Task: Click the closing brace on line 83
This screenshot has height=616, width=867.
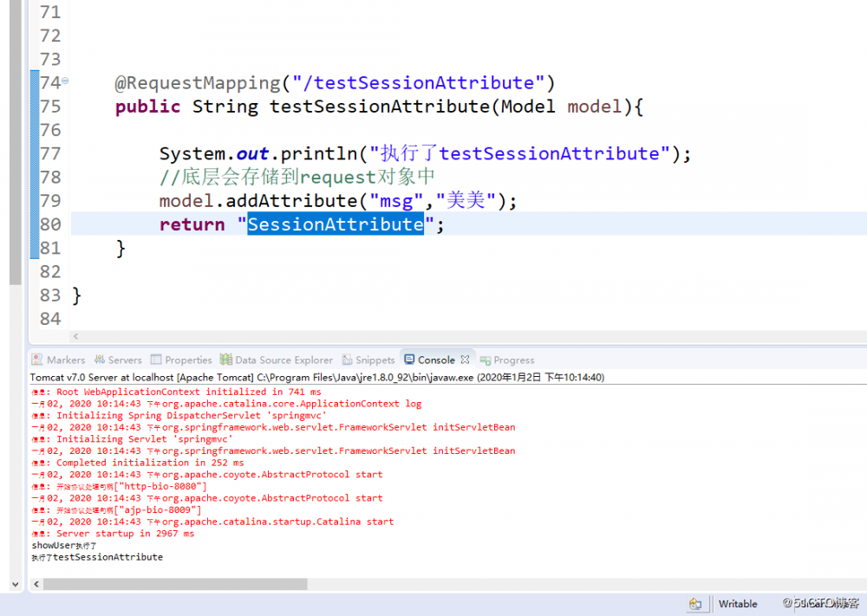Action: point(77,295)
